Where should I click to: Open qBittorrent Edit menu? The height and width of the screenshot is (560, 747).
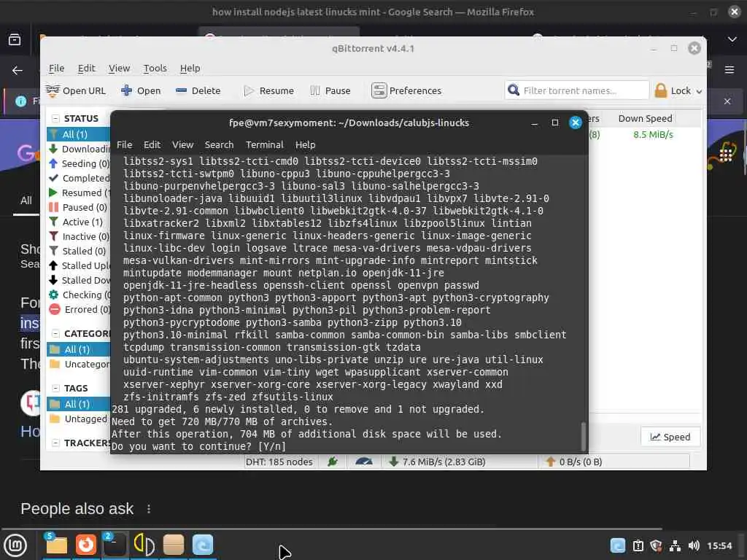coord(86,68)
